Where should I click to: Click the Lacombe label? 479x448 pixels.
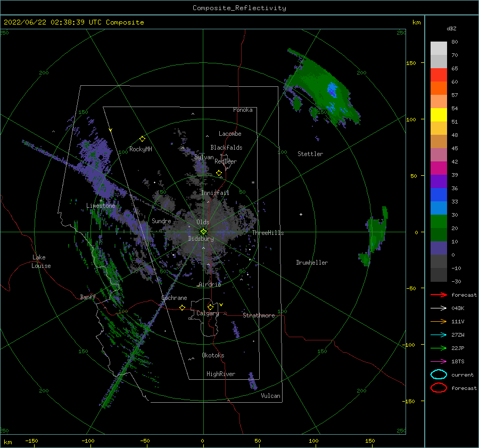click(230, 134)
